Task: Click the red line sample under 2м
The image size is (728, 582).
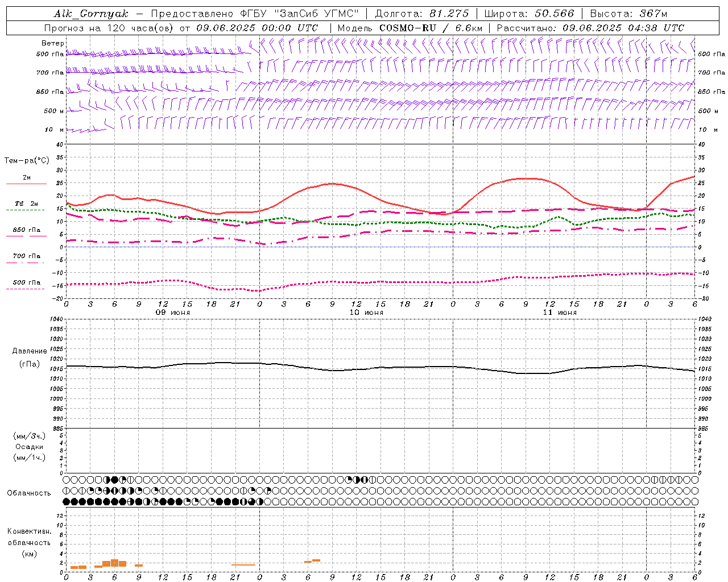Action: coord(26,184)
